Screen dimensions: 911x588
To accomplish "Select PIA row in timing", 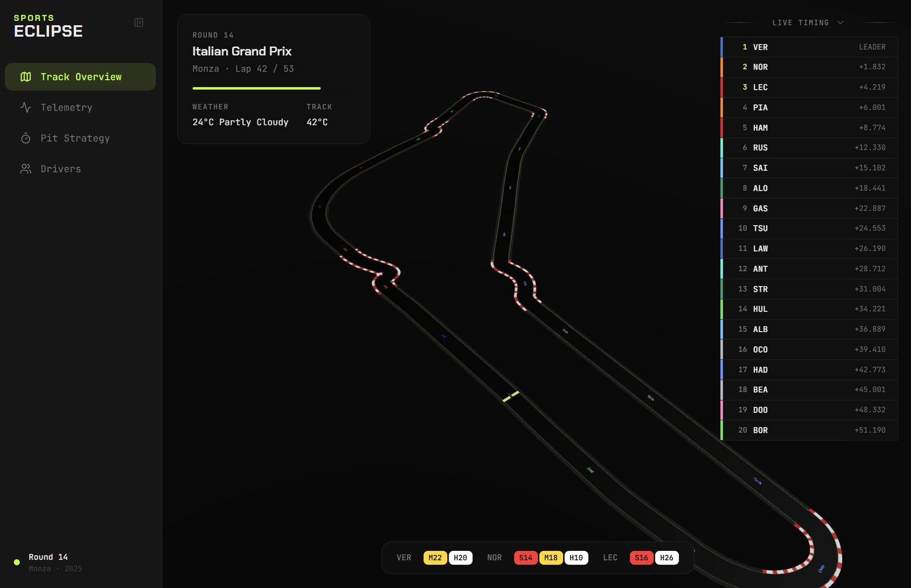I will [809, 107].
